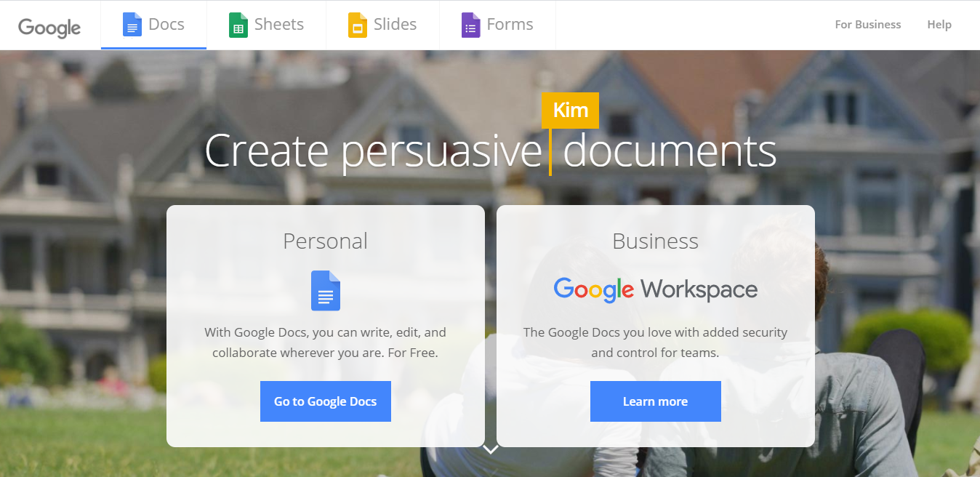Open the For Business link
Image resolution: width=980 pixels, height=477 pixels.
867,25
